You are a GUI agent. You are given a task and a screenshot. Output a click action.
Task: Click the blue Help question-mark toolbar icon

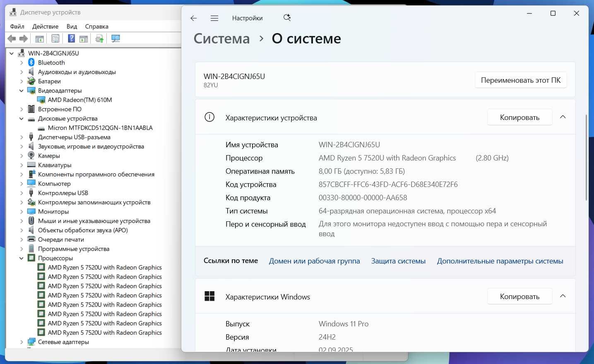pos(71,39)
